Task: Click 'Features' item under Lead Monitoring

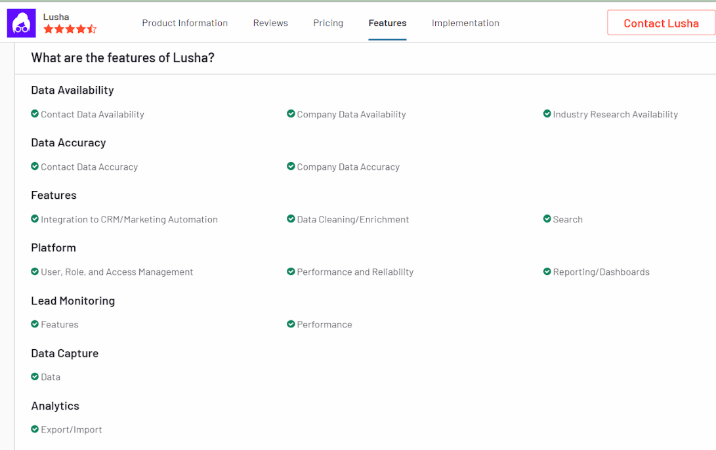Action: (x=59, y=324)
